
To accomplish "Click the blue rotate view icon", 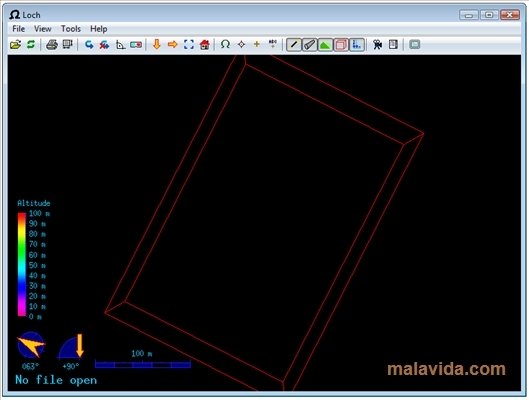I will point(89,44).
